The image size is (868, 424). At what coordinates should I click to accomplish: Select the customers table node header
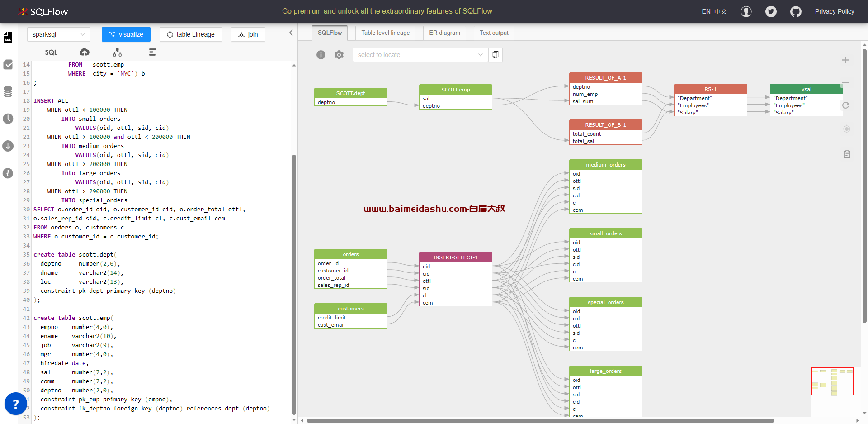pos(351,309)
